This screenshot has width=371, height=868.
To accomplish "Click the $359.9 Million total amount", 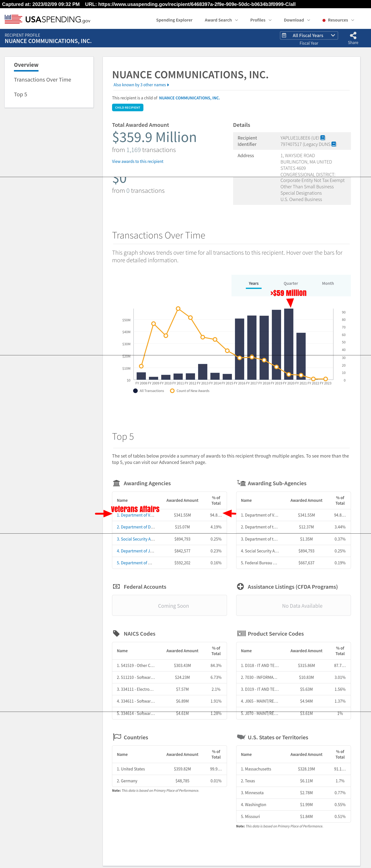I will [154, 137].
